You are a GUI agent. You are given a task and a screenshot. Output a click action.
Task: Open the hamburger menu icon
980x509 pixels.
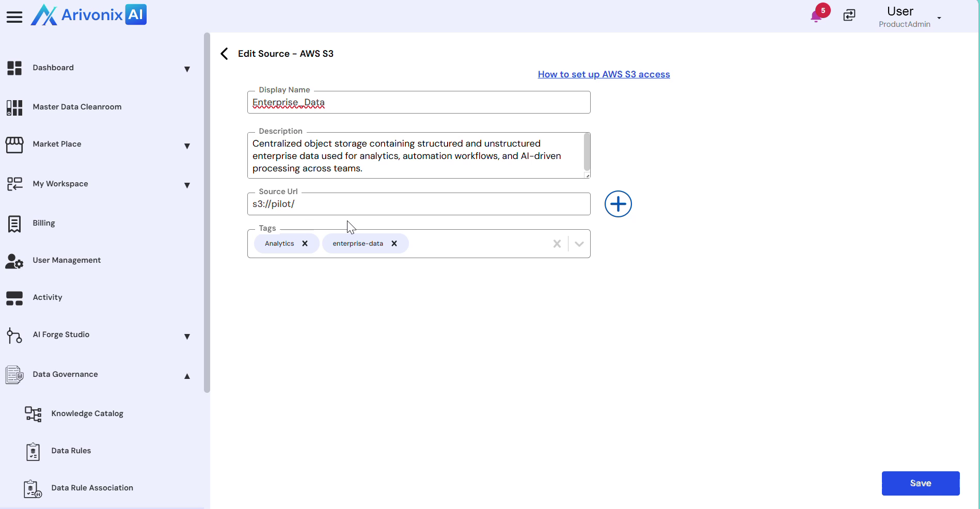click(14, 17)
